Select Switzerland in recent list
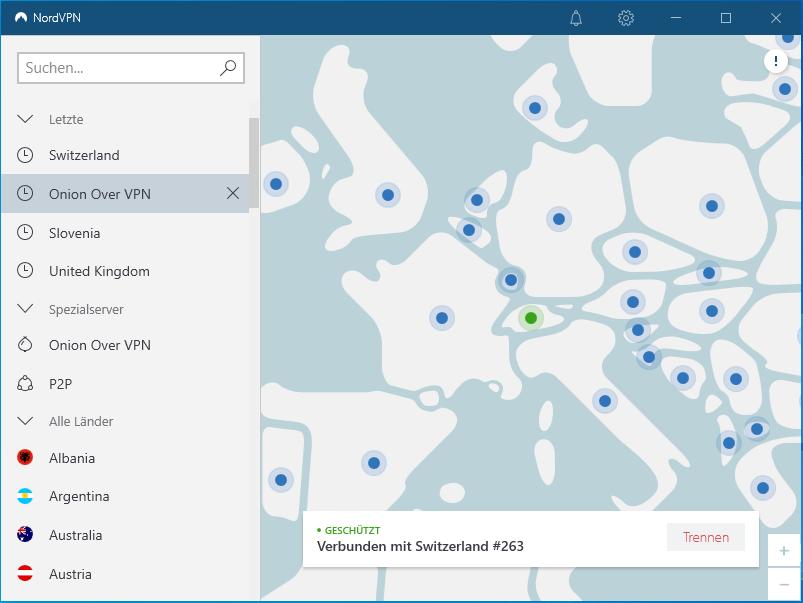803x603 pixels. click(125, 155)
